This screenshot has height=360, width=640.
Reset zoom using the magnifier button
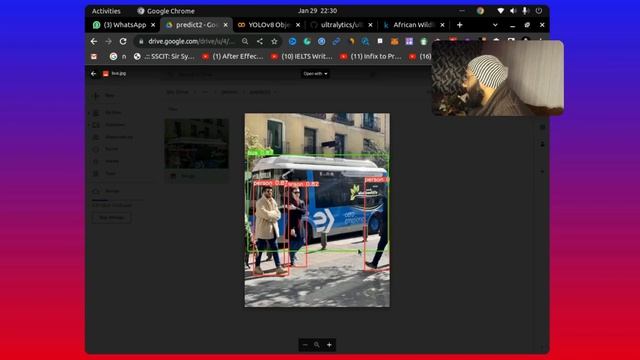pos(317,345)
